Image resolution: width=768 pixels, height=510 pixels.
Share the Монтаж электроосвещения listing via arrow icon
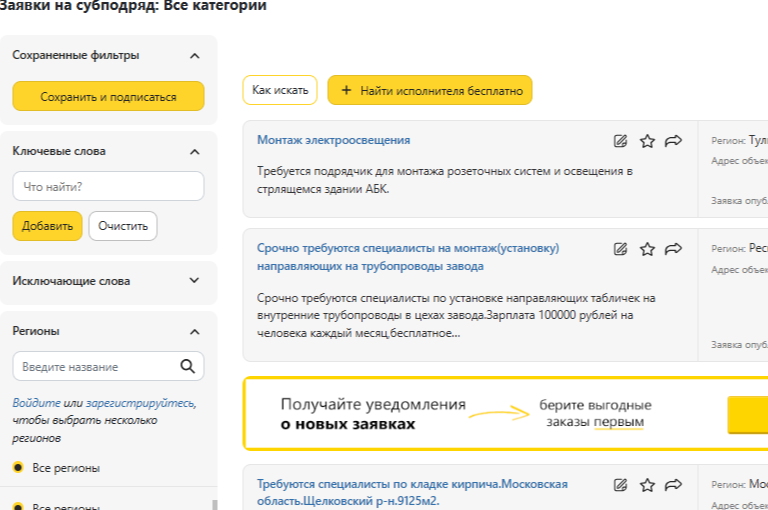[673, 141]
